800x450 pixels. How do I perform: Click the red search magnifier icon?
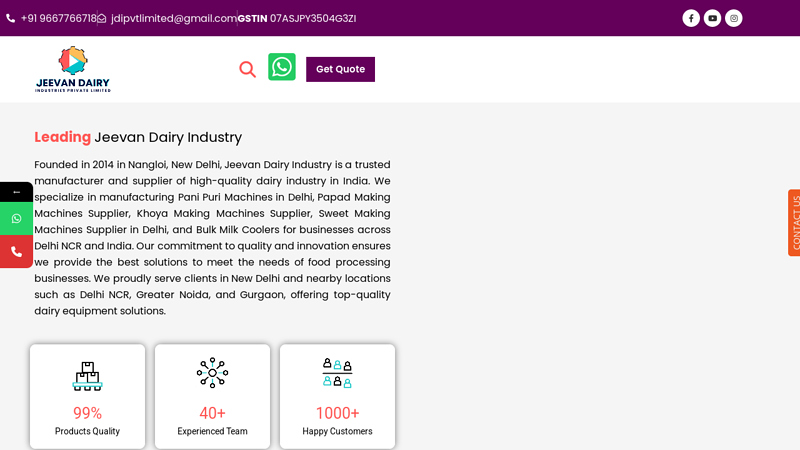pos(247,69)
